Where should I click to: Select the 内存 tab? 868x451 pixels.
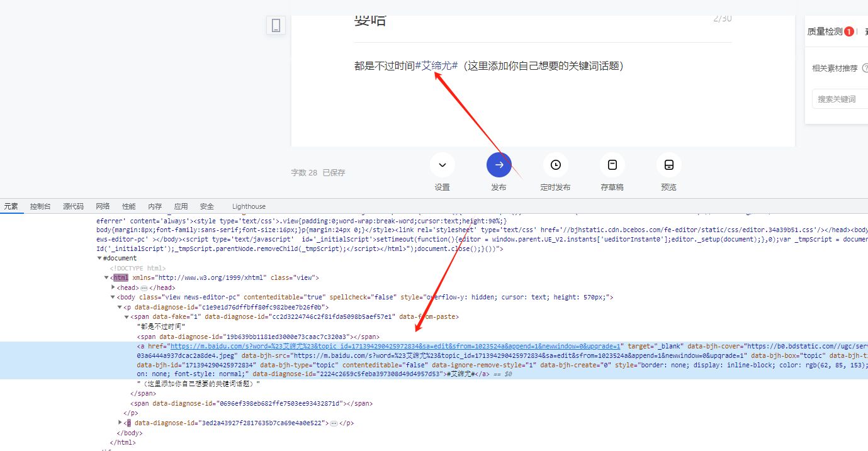(x=155, y=206)
